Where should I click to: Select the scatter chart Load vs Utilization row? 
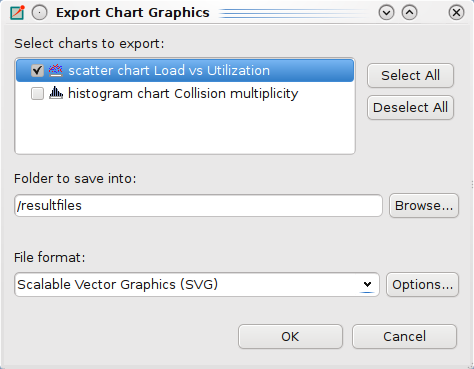point(185,70)
